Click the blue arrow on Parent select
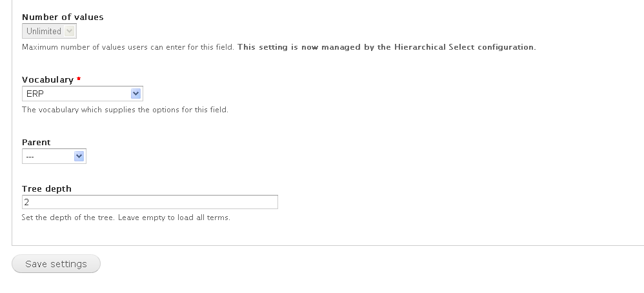 (x=79, y=156)
